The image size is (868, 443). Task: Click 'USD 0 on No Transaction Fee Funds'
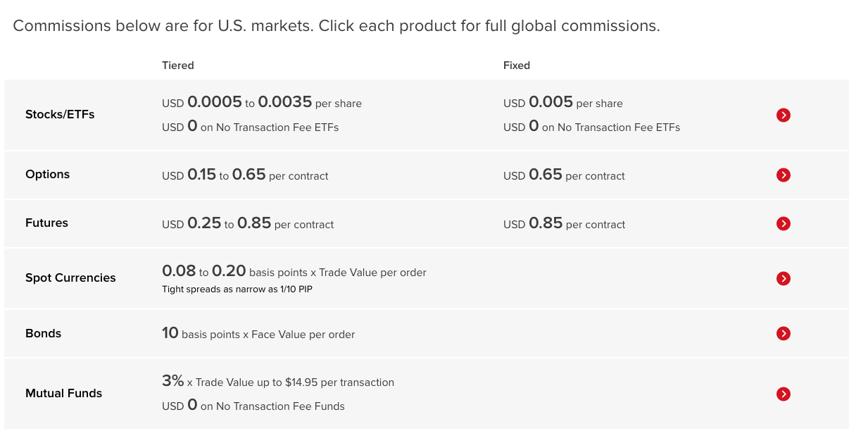click(253, 406)
